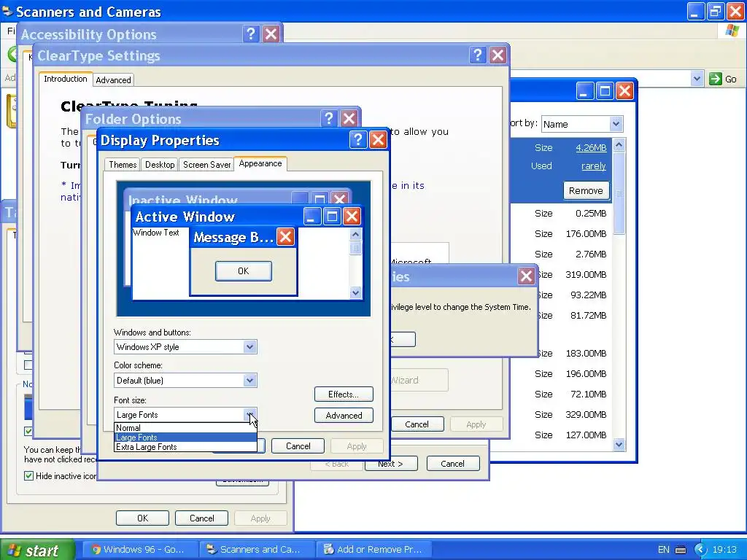Open the Windows and buttons style dropdown
Viewport: 747px width, 560px height.
[249, 346]
